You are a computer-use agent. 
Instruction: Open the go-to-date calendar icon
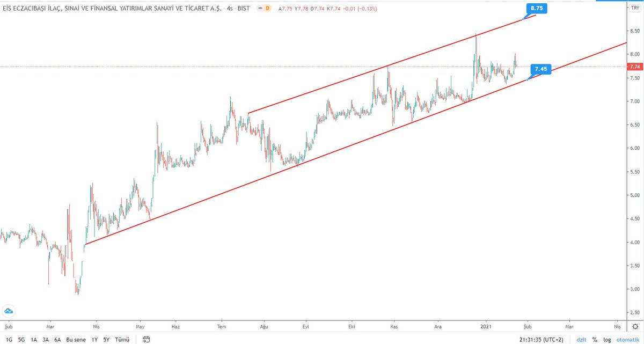click(145, 339)
